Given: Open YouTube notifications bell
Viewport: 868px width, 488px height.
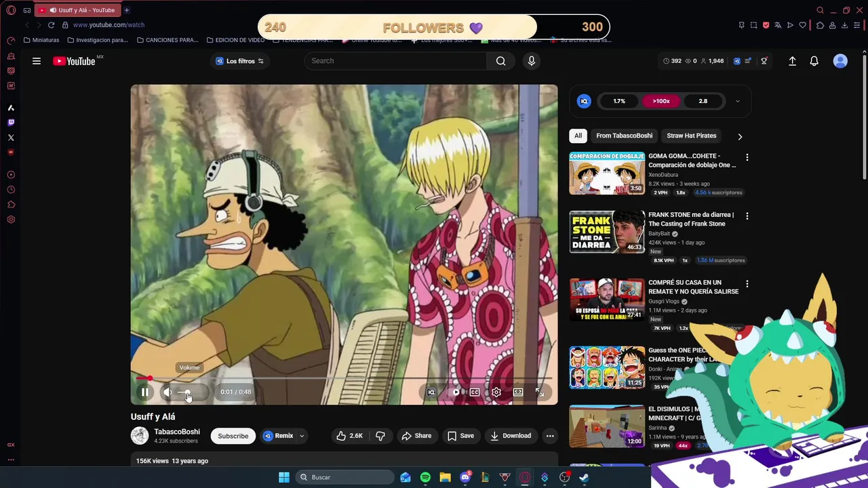Looking at the screenshot, I should (814, 61).
